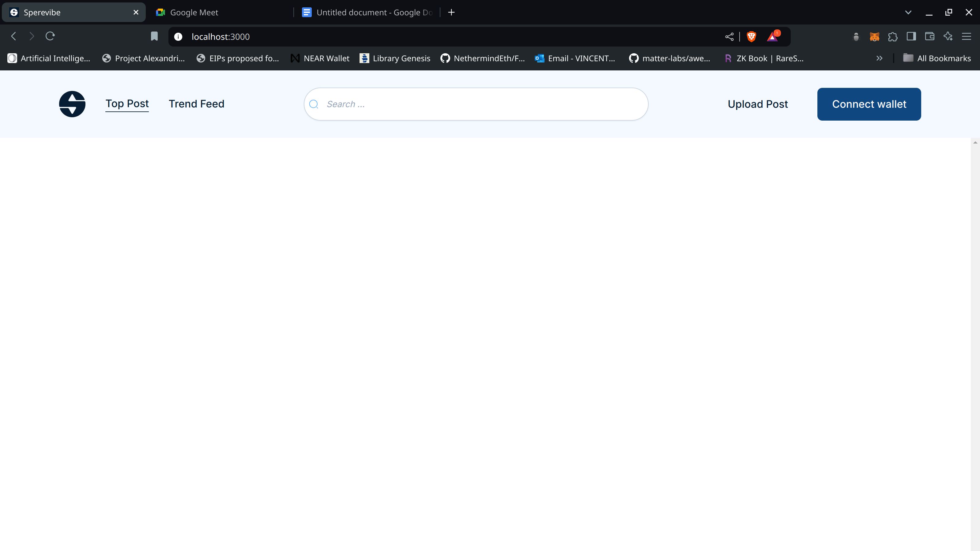Expand the browser tabs overflow dropdown

(909, 12)
